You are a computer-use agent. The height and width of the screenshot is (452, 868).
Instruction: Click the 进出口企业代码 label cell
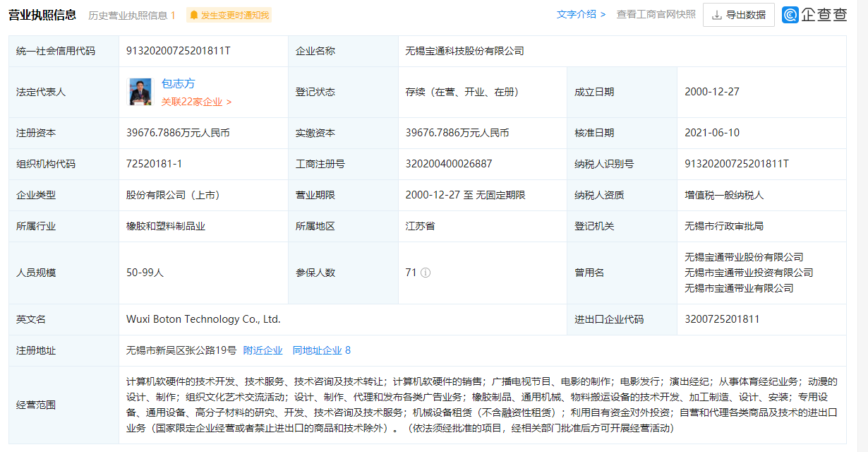click(x=622, y=319)
